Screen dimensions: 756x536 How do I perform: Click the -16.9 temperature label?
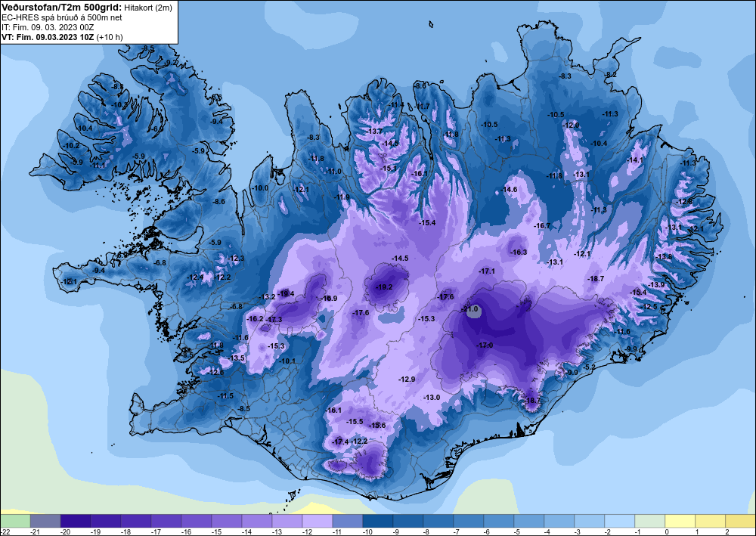[330, 299]
